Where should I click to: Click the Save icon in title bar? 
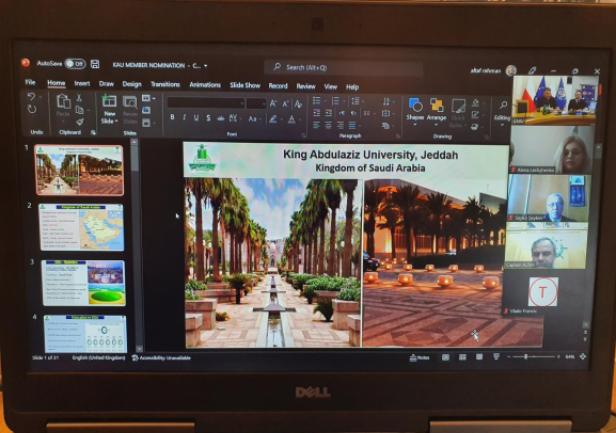pyautogui.click(x=94, y=63)
